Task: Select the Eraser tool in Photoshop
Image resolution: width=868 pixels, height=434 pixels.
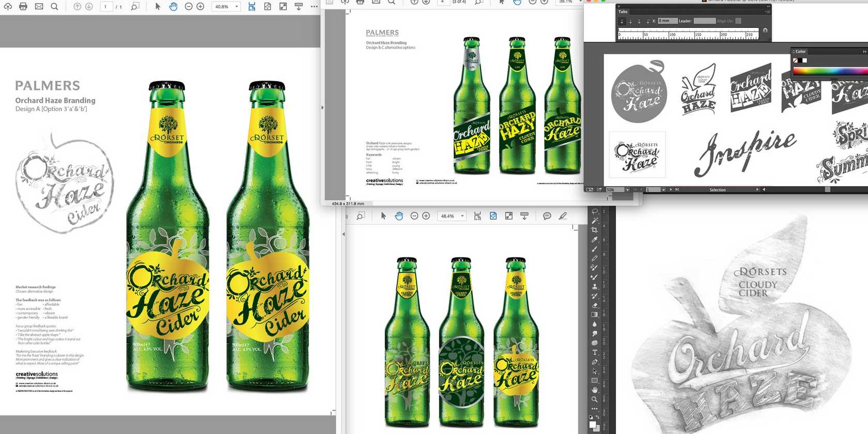Action: pos(595,305)
